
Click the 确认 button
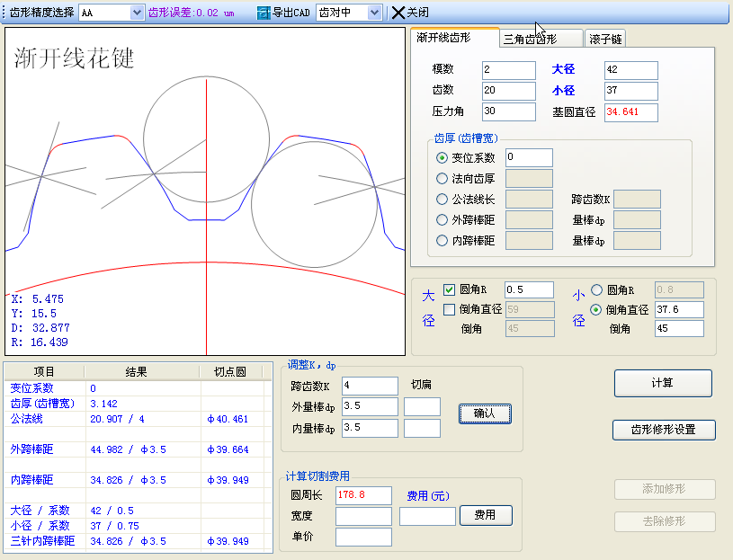(485, 413)
